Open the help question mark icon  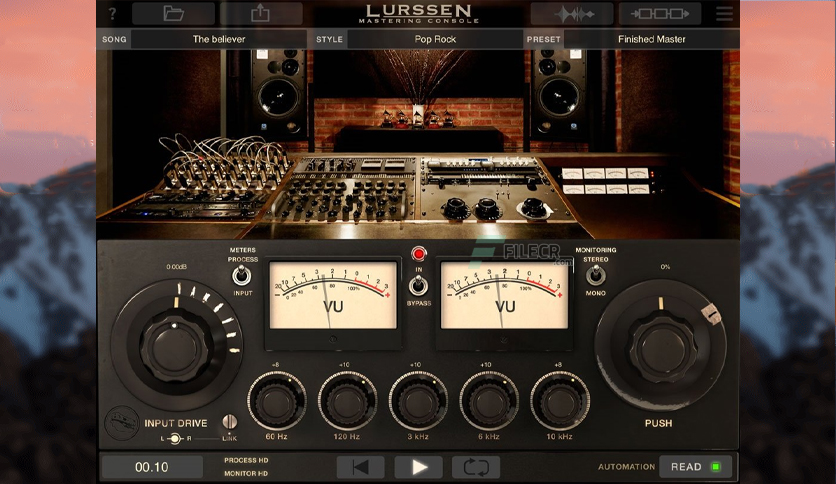pos(112,13)
